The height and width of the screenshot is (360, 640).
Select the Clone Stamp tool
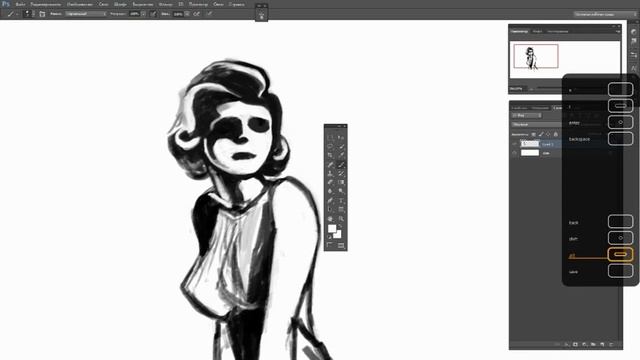(330, 173)
